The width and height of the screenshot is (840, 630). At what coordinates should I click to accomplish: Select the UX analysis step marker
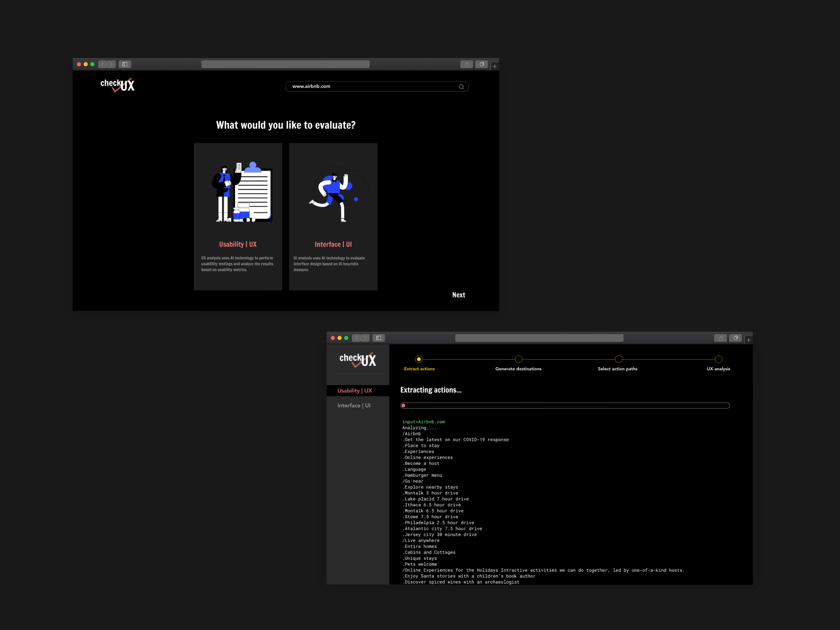pyautogui.click(x=718, y=359)
